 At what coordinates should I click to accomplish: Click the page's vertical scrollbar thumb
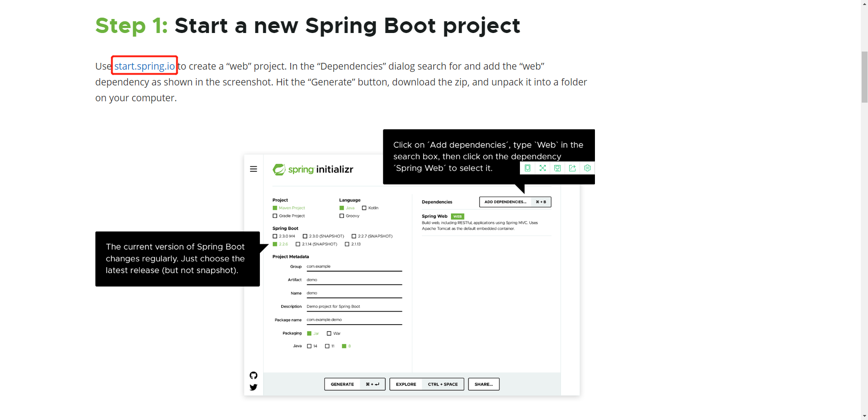point(864,77)
